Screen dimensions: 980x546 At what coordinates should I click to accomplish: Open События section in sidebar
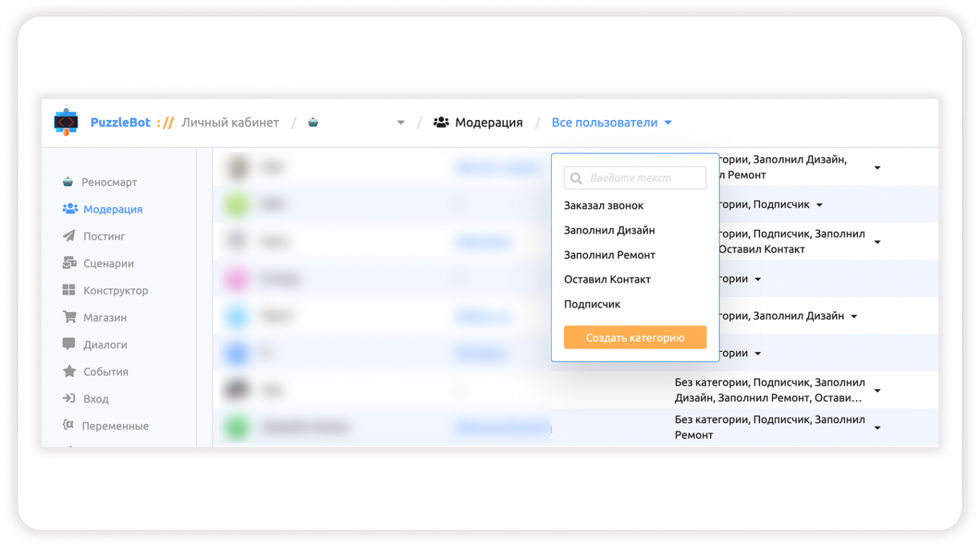point(106,372)
